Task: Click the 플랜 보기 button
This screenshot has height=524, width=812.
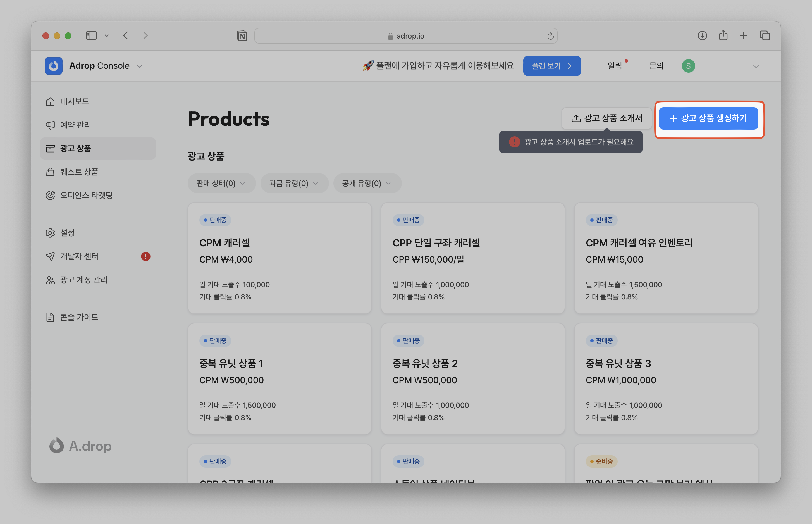Action: coord(551,66)
